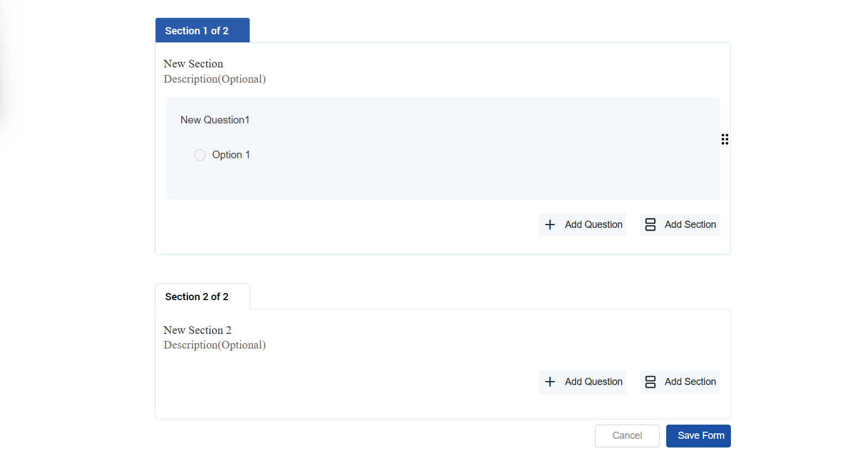Edit the New Section 2 title

197,330
